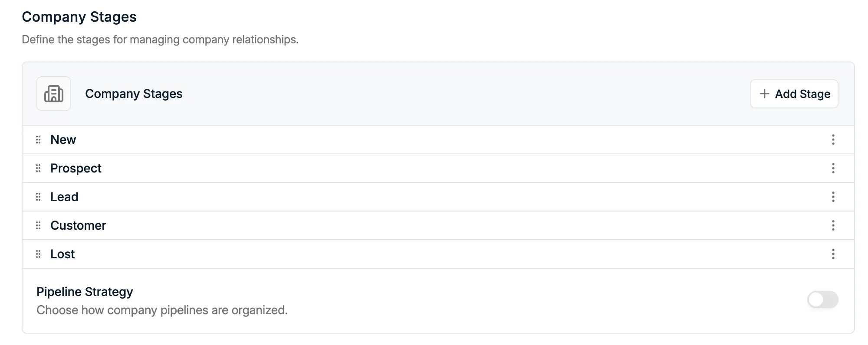Select the New stage row
This screenshot has width=868, height=345.
438,140
